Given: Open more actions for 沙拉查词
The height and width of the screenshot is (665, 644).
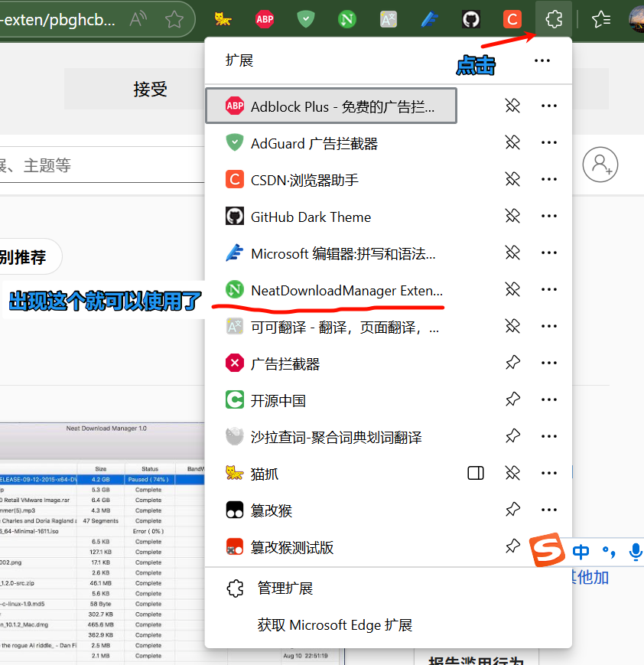Looking at the screenshot, I should pos(549,436).
